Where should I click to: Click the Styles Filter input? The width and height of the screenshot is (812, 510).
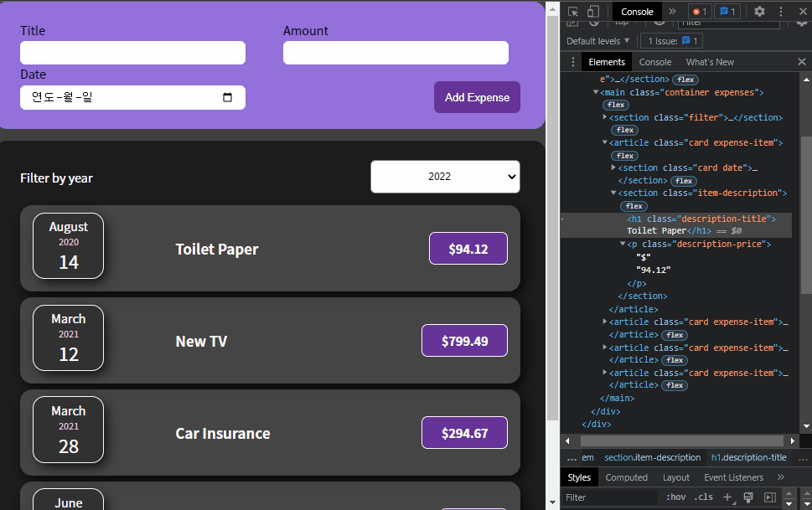pyautogui.click(x=610, y=497)
